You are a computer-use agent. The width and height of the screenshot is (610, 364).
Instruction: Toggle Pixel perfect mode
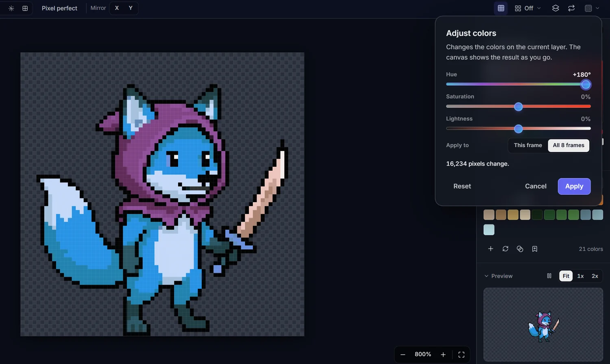[x=59, y=8]
